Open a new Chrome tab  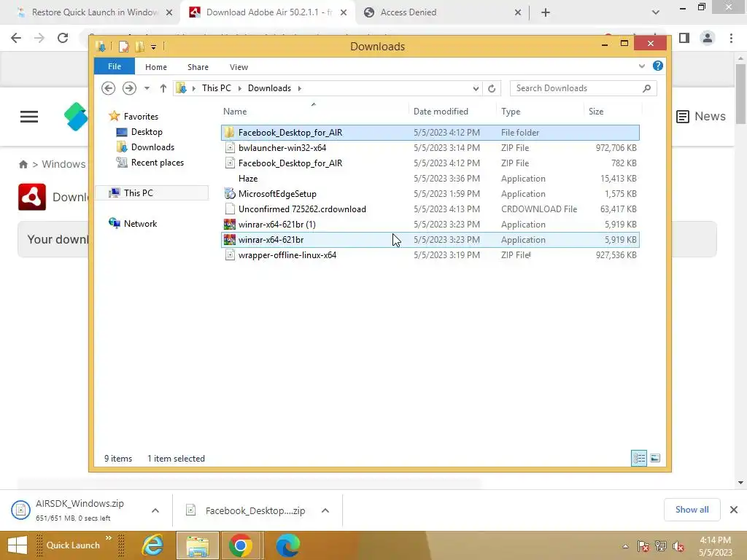tap(546, 12)
